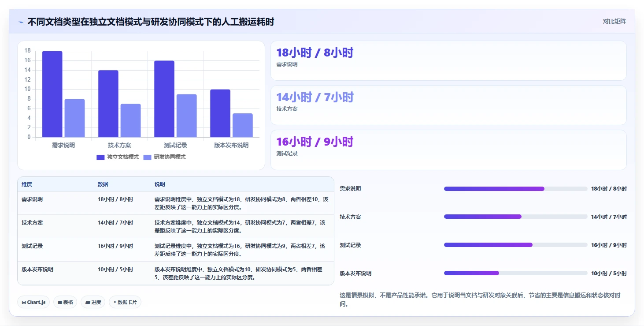The width and height of the screenshot is (644, 326).
Task: Click the 测试记录 x-axis label under chart
Action: tap(175, 145)
